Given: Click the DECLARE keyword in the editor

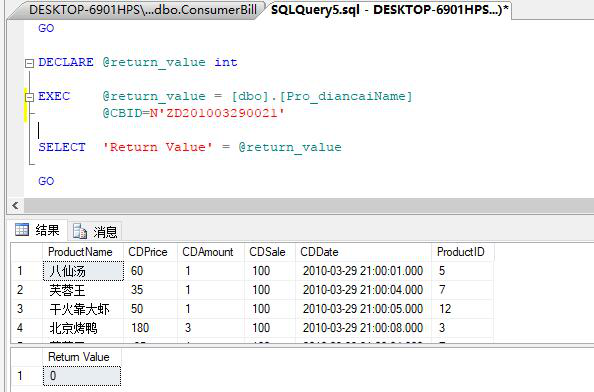Looking at the screenshot, I should tap(66, 62).
